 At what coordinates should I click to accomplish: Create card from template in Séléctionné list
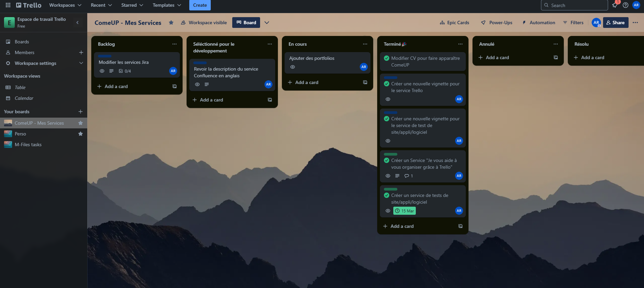[270, 100]
